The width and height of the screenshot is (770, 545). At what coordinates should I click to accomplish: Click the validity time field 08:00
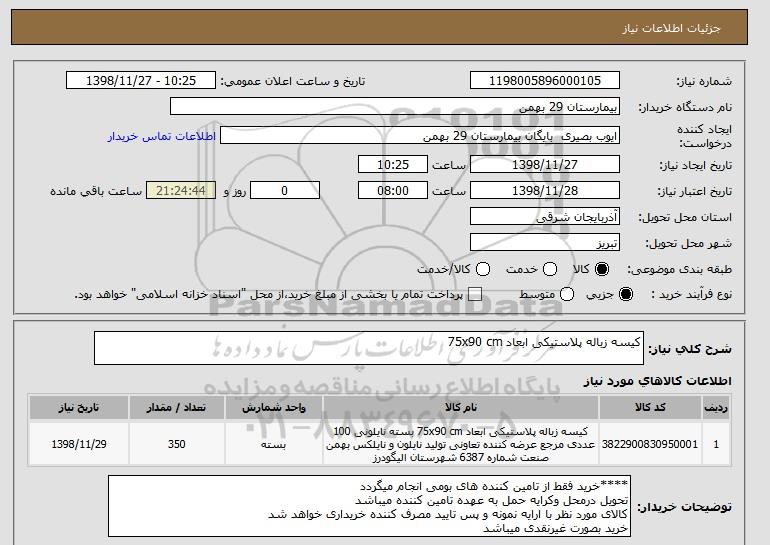click(x=393, y=191)
